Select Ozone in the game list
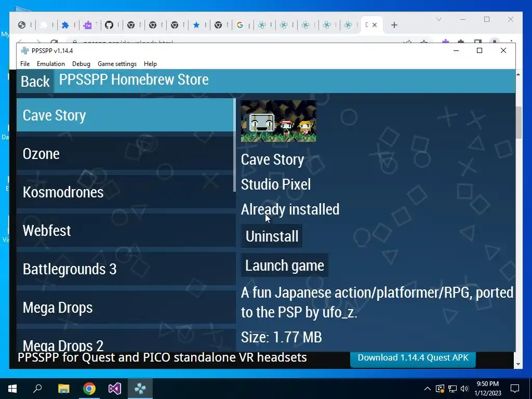 [125, 153]
